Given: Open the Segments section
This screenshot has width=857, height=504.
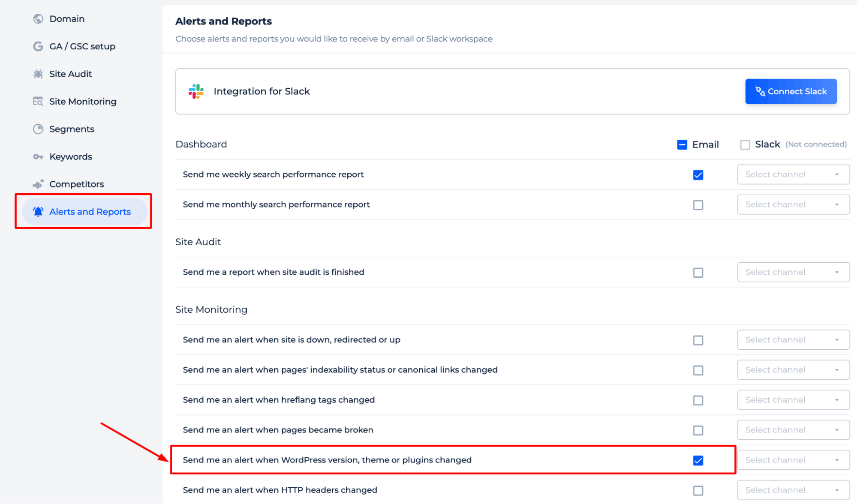Looking at the screenshot, I should click(72, 129).
